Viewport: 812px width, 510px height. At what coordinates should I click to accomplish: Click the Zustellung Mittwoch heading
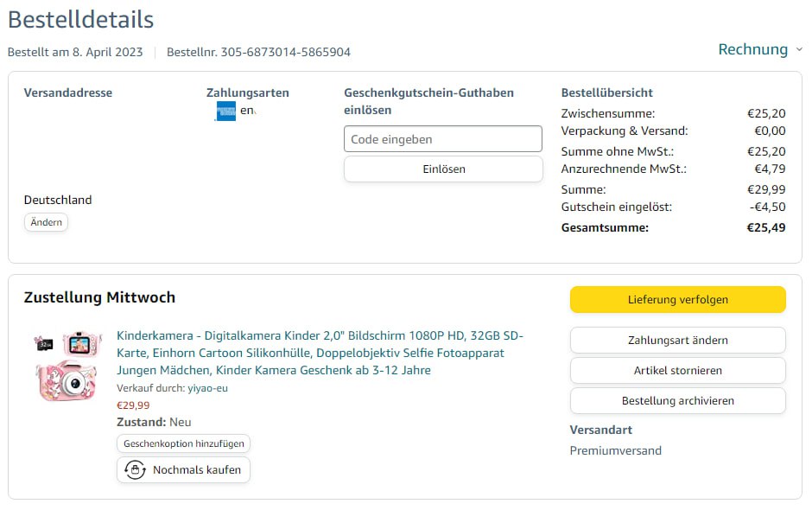[x=99, y=297]
